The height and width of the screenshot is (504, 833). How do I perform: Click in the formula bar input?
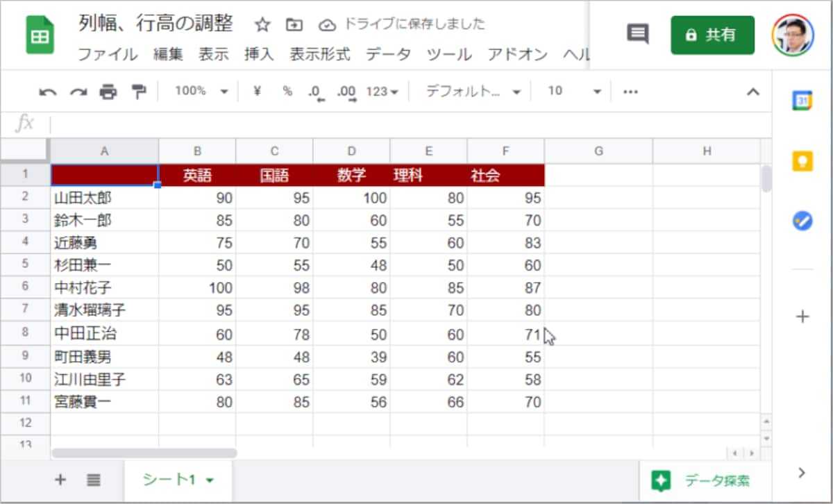[410, 124]
